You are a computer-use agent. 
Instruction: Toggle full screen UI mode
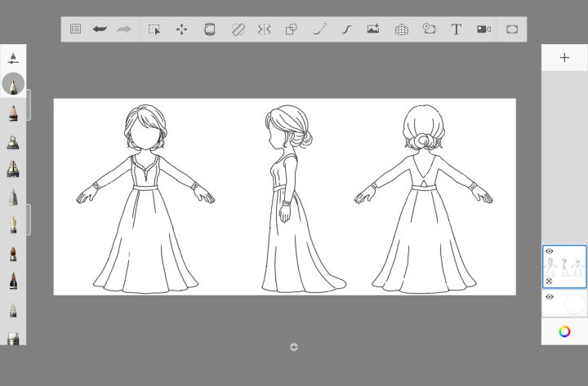tap(512, 29)
